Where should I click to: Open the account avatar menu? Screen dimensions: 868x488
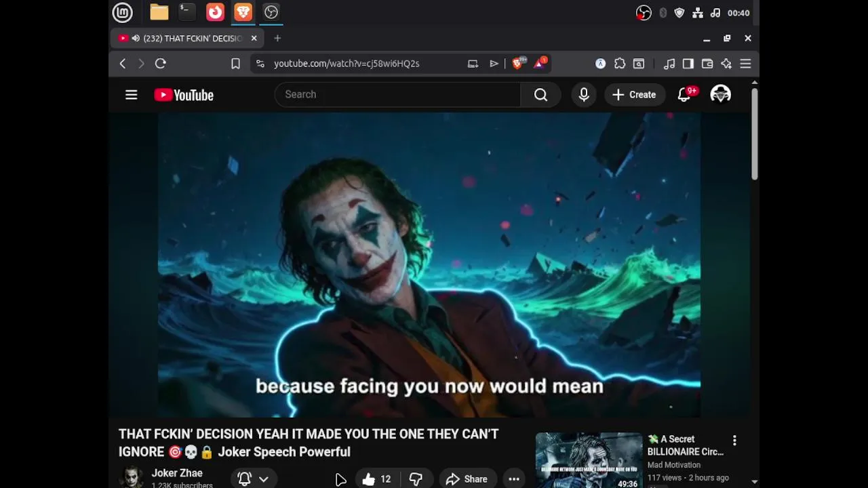(x=720, y=95)
